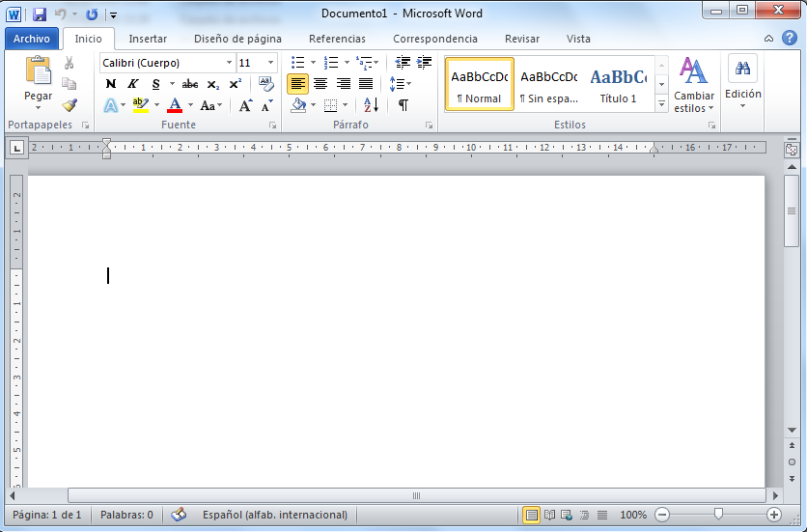Click the Shrink Font icon

267,105
